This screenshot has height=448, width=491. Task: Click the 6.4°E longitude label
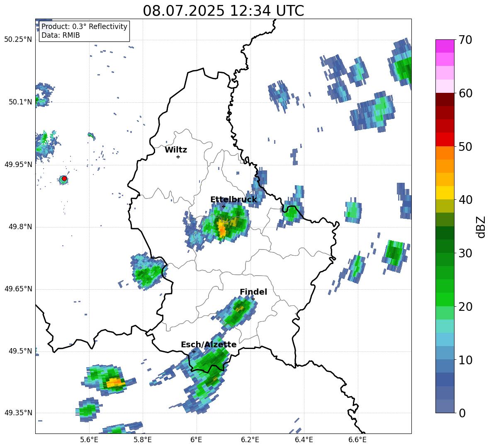coord(304,440)
